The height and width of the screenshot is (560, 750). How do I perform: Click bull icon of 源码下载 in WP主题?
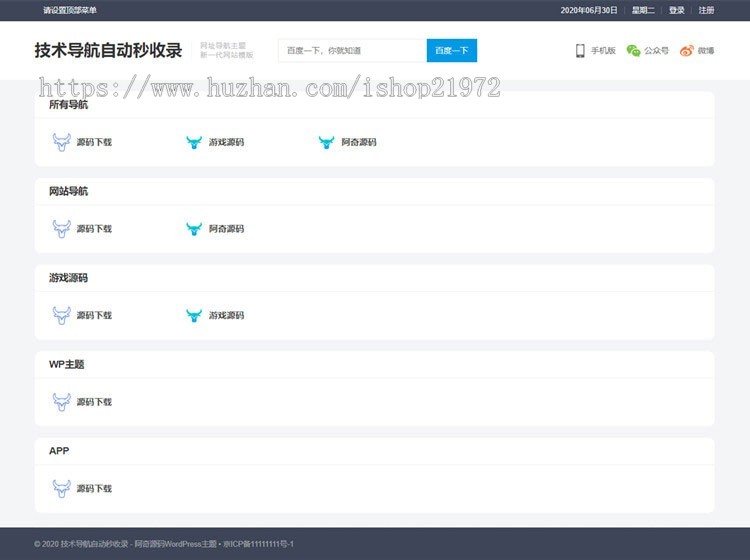(62, 402)
